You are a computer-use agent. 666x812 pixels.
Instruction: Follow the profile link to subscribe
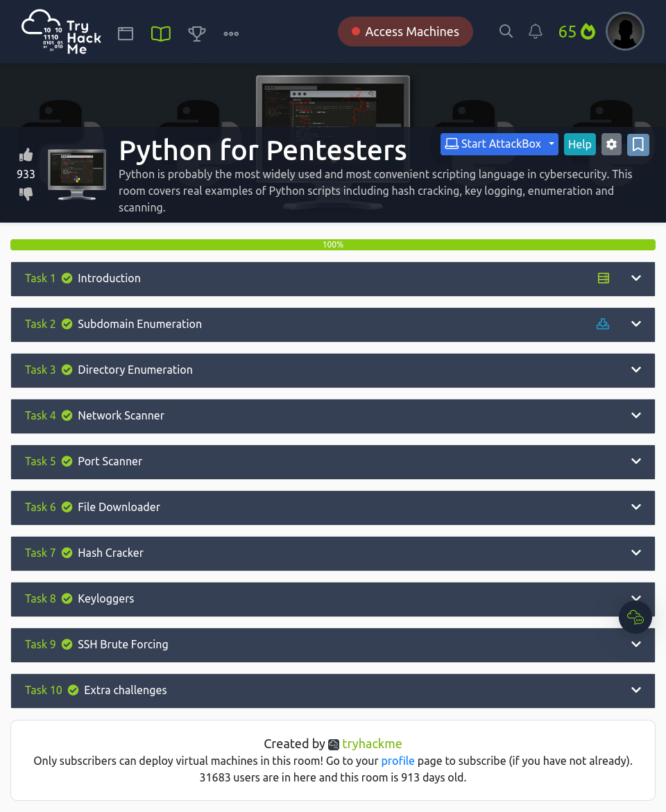click(x=398, y=761)
